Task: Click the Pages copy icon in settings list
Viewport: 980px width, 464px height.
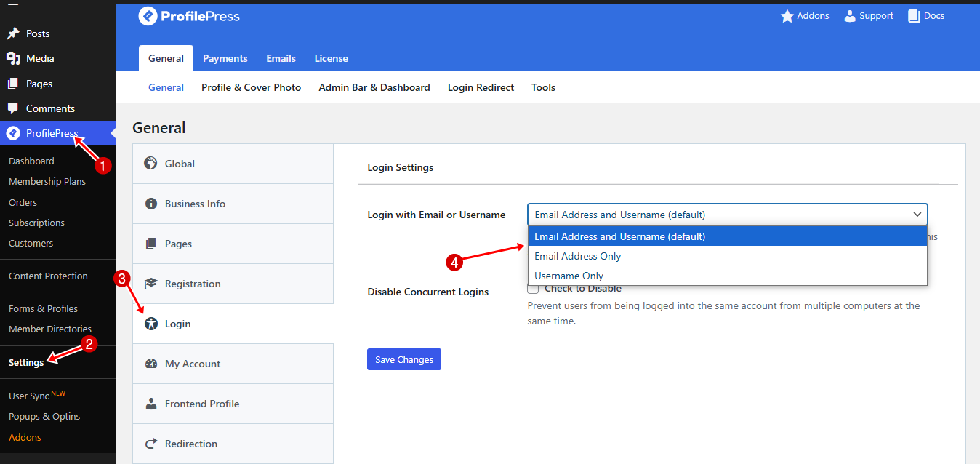Action: 151,244
